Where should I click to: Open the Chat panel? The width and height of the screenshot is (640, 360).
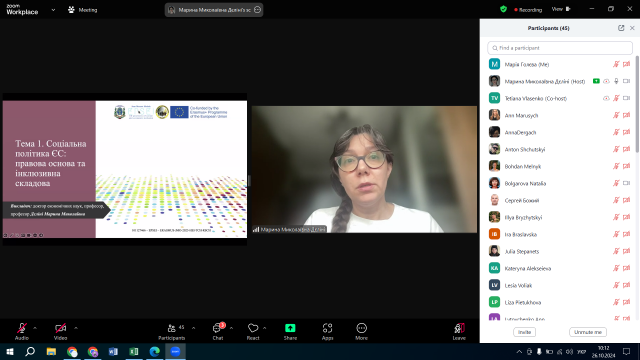point(218,331)
